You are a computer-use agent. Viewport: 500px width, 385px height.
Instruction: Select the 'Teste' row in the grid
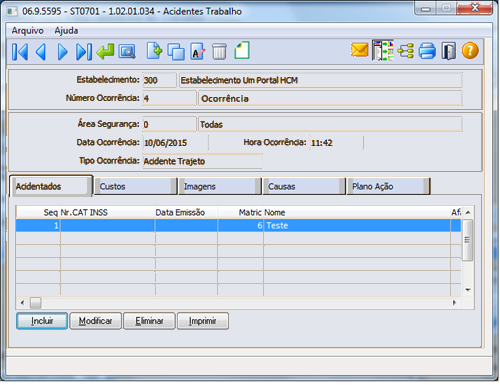(x=238, y=225)
